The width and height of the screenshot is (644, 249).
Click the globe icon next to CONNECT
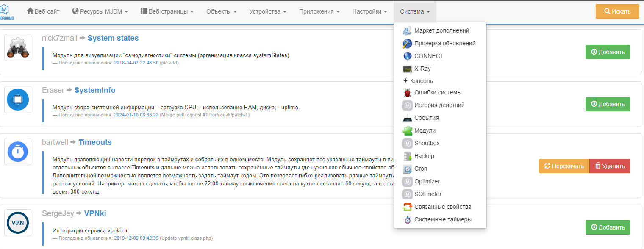pyautogui.click(x=407, y=55)
